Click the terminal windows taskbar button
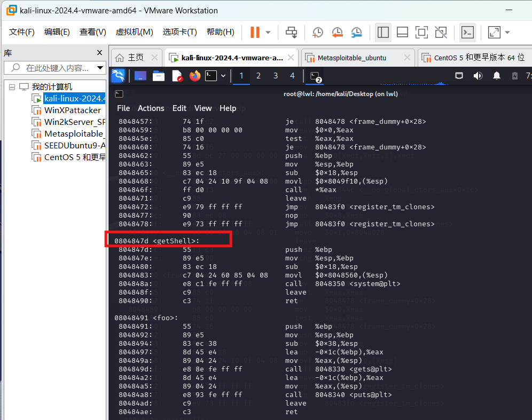The image size is (532, 420). point(316,76)
